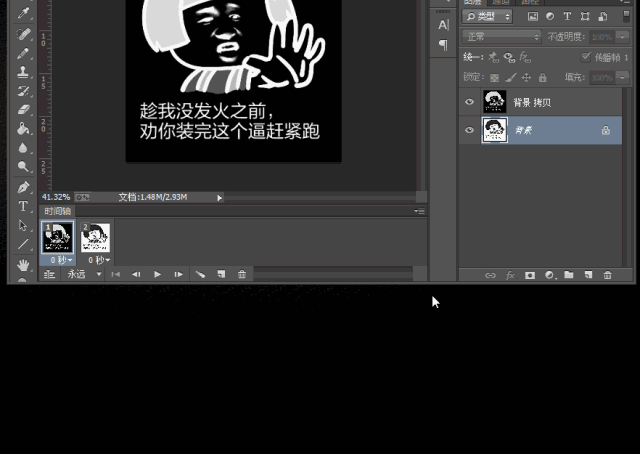Toggle filter for pixel layers
The width and height of the screenshot is (640, 454).
click(533, 16)
